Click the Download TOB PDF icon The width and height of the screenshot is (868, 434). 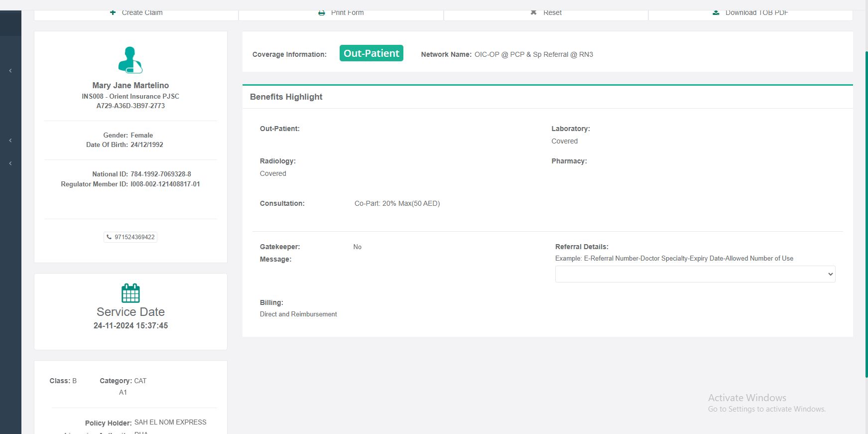tap(716, 12)
